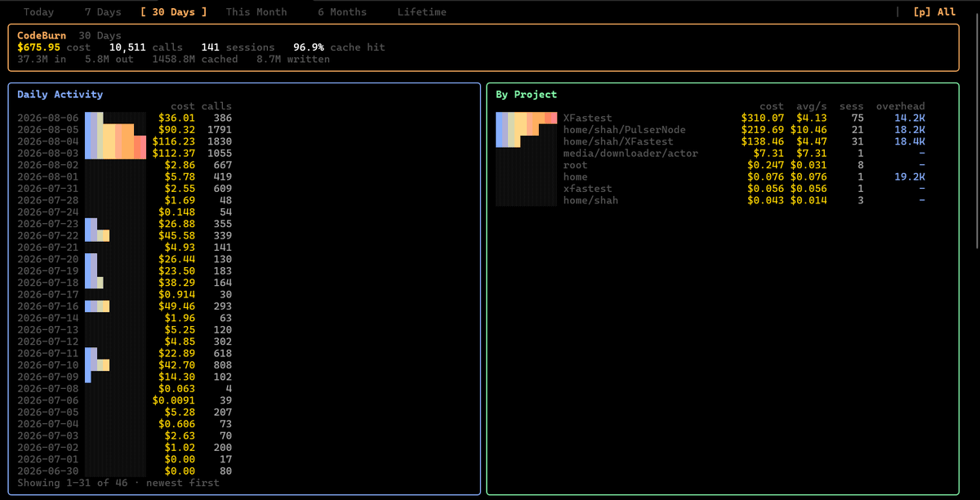Click the $42.70 cost value

[176, 365]
